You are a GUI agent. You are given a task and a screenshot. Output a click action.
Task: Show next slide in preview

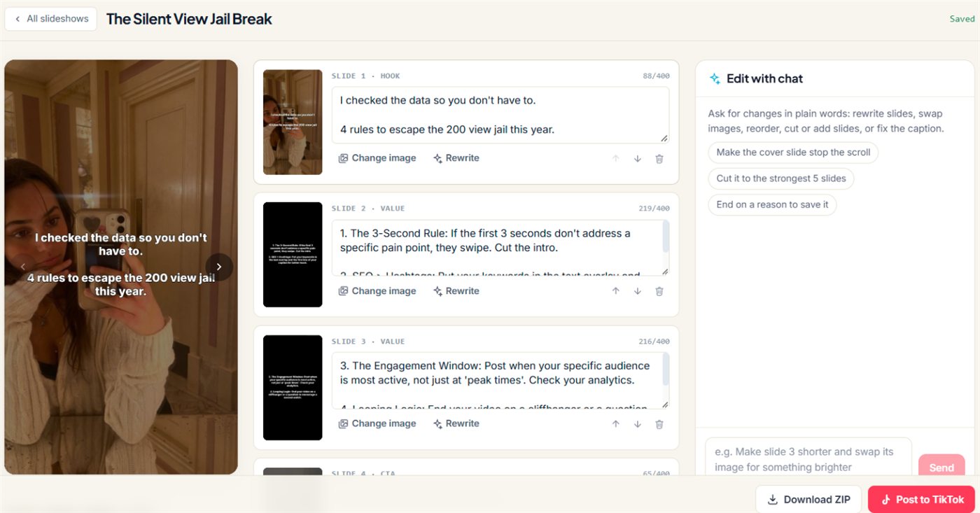(219, 267)
